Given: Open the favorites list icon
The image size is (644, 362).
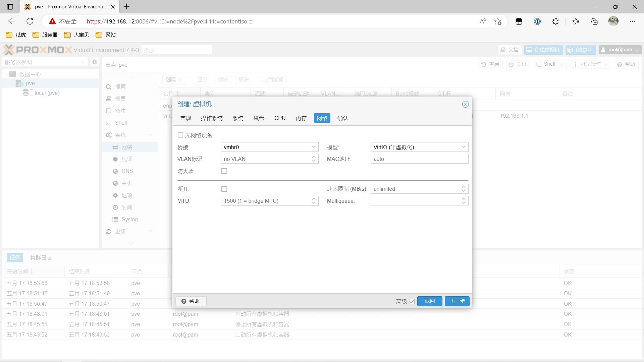Looking at the screenshot, I should pos(576,21).
